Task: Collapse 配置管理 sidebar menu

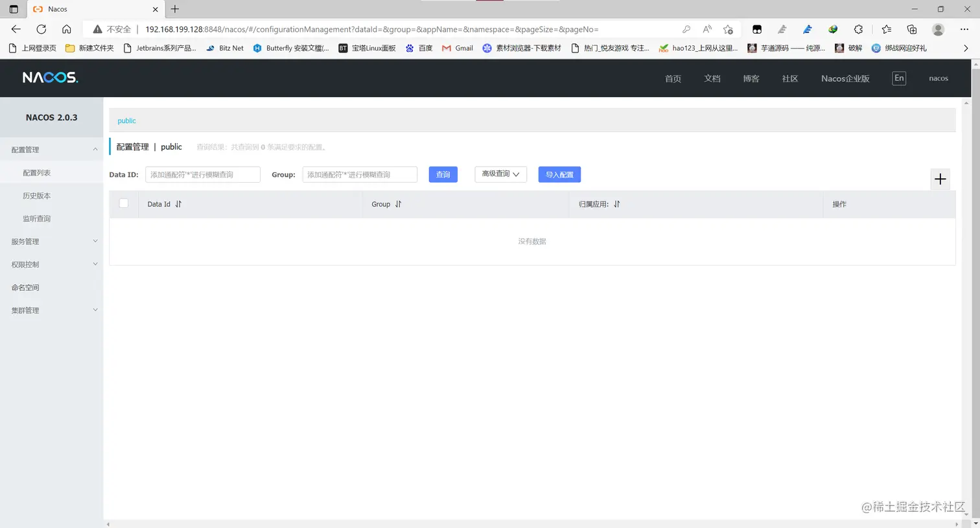Action: click(x=51, y=150)
